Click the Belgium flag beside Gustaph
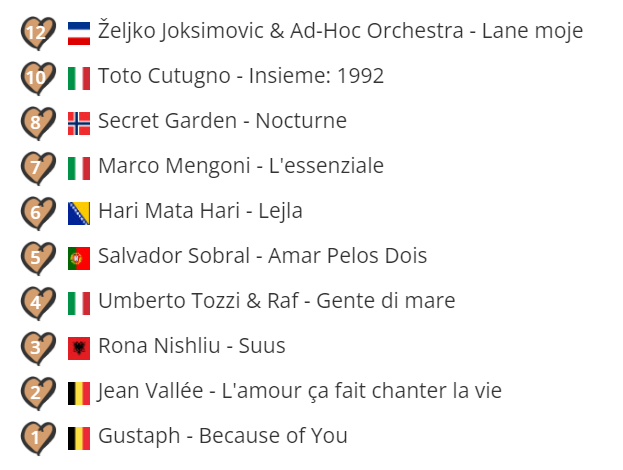Viewport: 623px width, 470px height. tap(79, 438)
